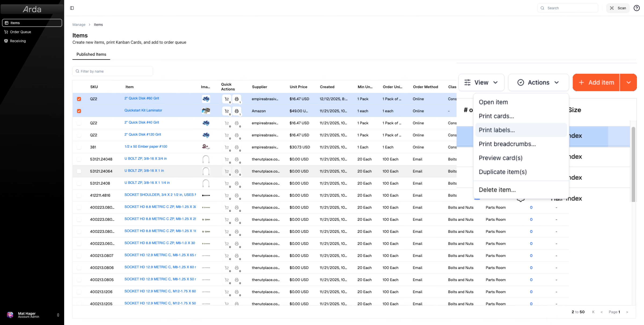This screenshot has height=325, width=644.
Task: Collapse the Actions dropdown
Action: [x=539, y=83]
